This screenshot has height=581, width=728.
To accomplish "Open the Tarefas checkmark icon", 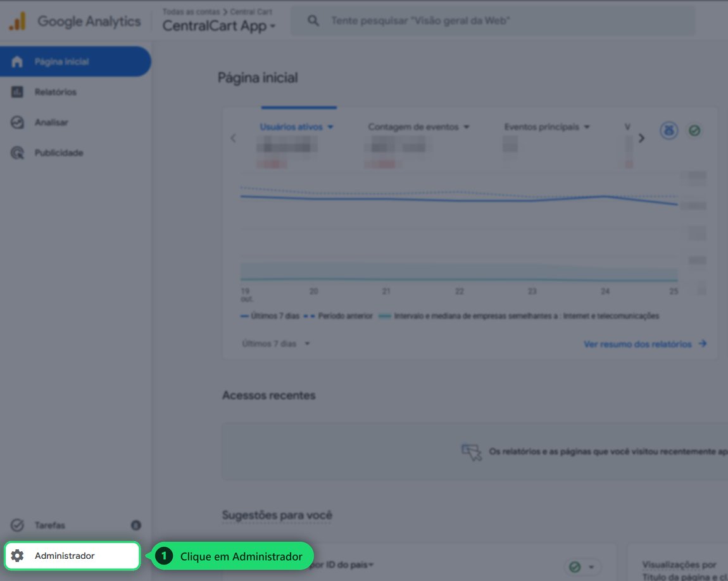I will [x=17, y=525].
